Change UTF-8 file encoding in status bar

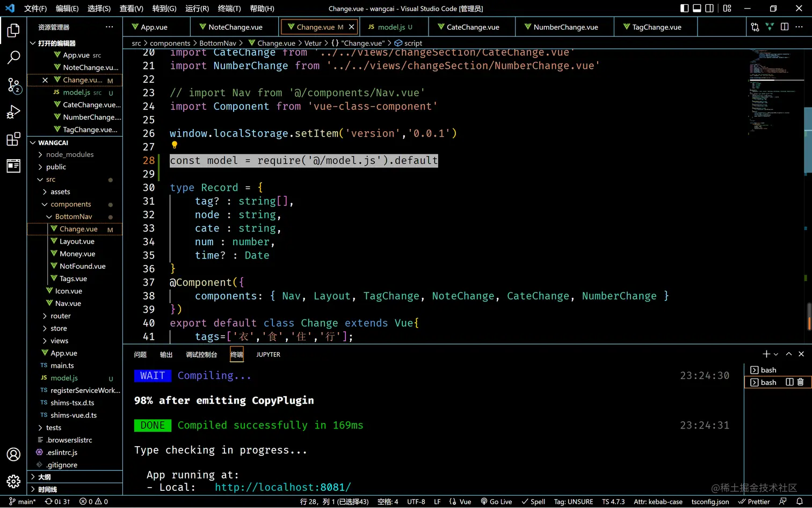click(416, 502)
